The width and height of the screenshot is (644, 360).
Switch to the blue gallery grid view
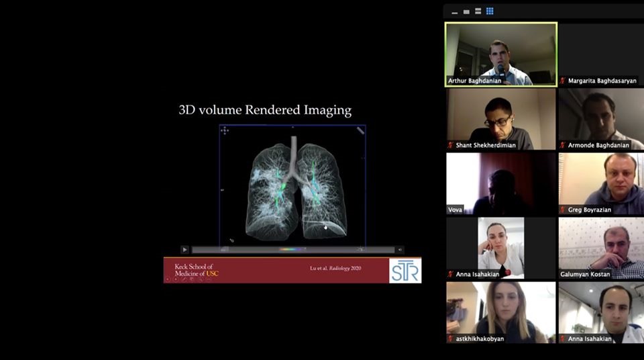[490, 11]
